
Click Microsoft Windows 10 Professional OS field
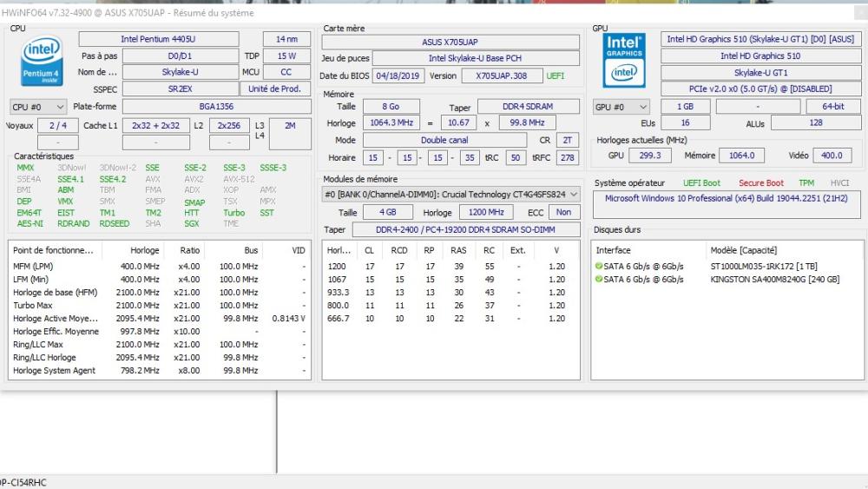[x=727, y=204]
